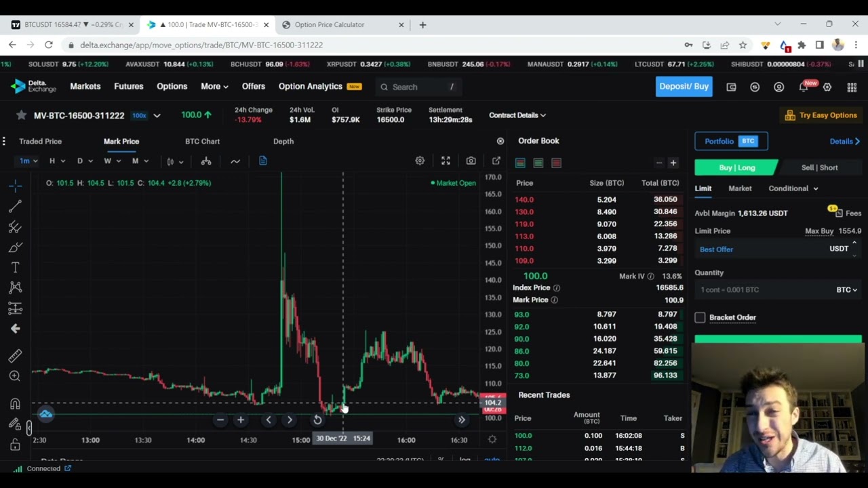Select the ruler measure tool
The height and width of the screenshot is (488, 868).
point(15,356)
